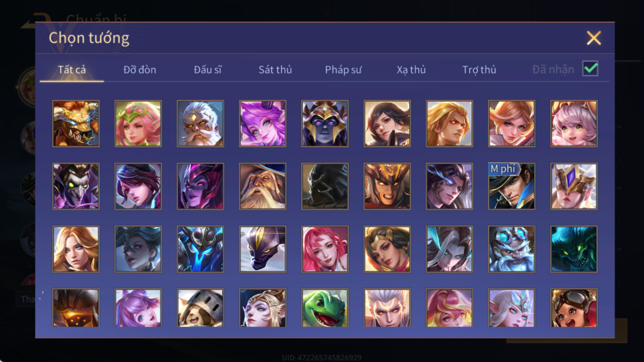This screenshot has height=362, width=644.
Task: Choose the dark hooded black-armor hero
Action: (325, 186)
